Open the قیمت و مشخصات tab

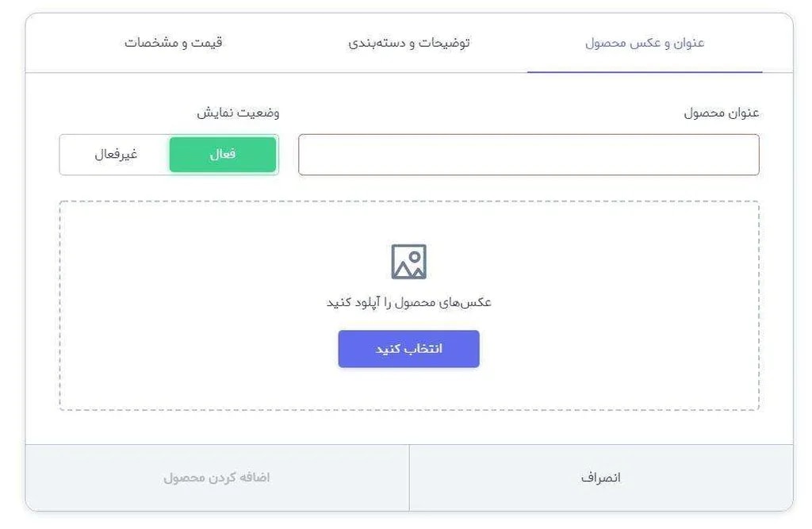(174, 43)
